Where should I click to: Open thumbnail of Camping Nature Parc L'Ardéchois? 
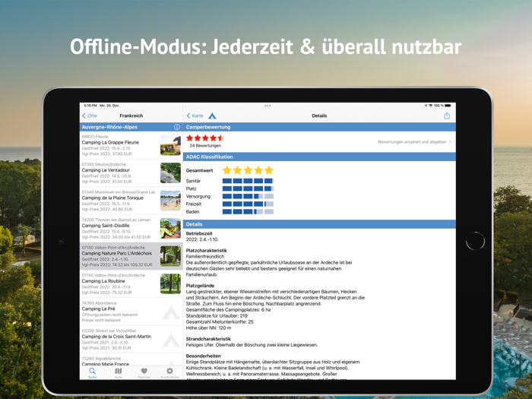[x=170, y=256]
